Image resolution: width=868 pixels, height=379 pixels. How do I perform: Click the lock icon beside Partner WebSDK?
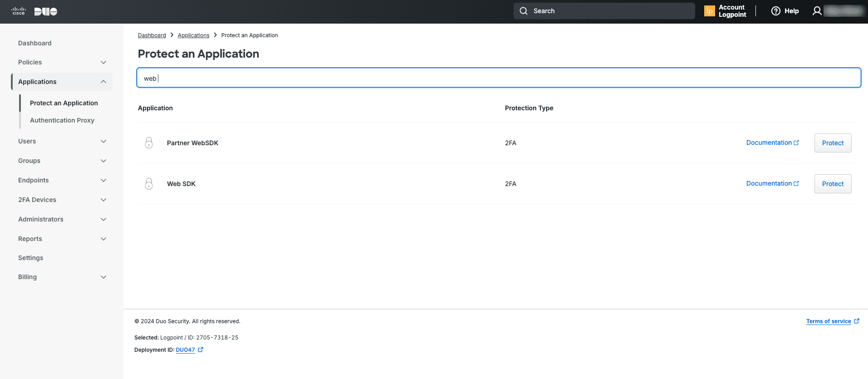pyautogui.click(x=149, y=143)
